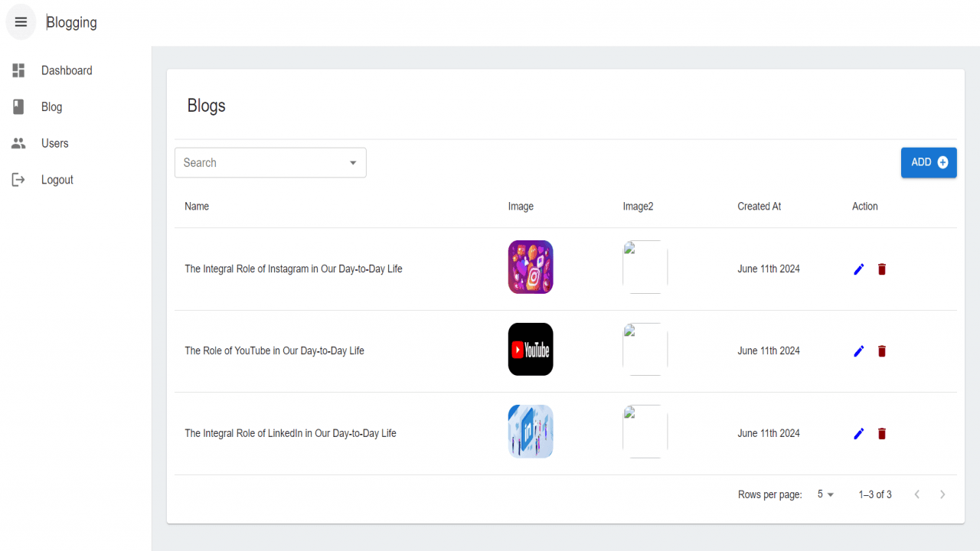Open the YouTube logo thumbnail
Image resolution: width=980 pixels, height=551 pixels.
coord(531,349)
